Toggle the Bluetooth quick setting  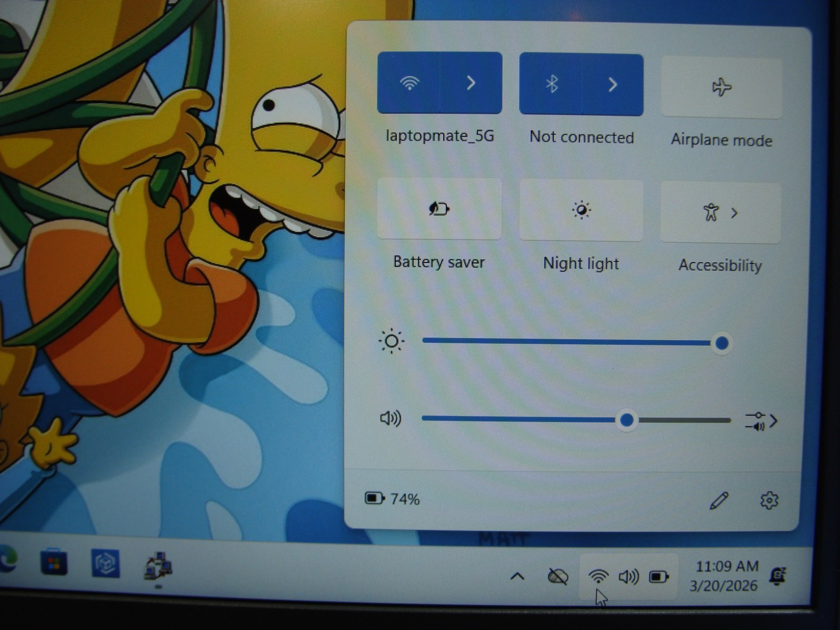click(551, 84)
